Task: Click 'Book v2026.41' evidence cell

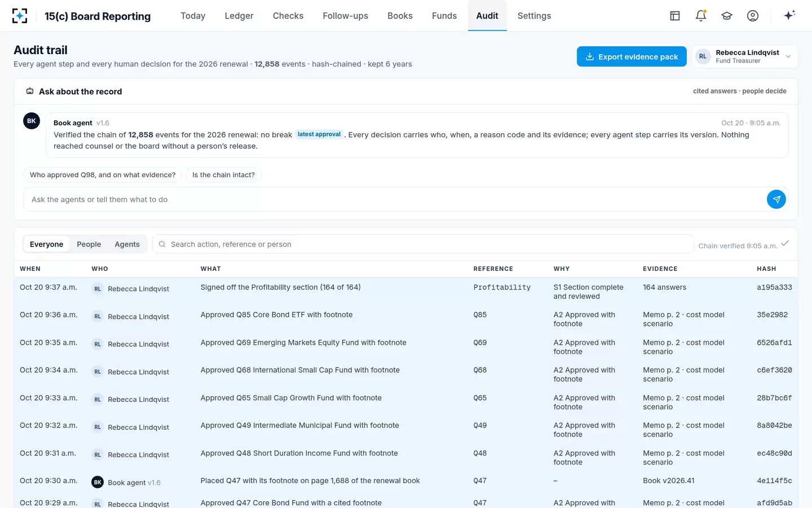Action: click(x=669, y=481)
